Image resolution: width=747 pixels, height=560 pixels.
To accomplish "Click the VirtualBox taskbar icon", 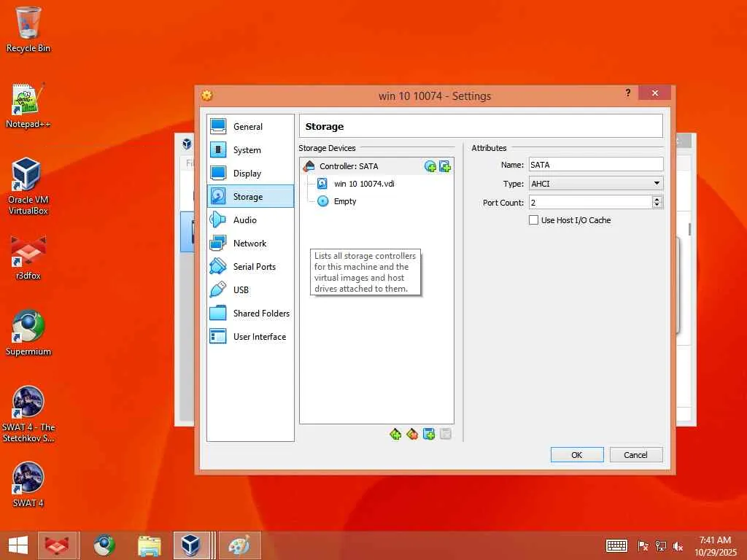I will pyautogui.click(x=192, y=545).
